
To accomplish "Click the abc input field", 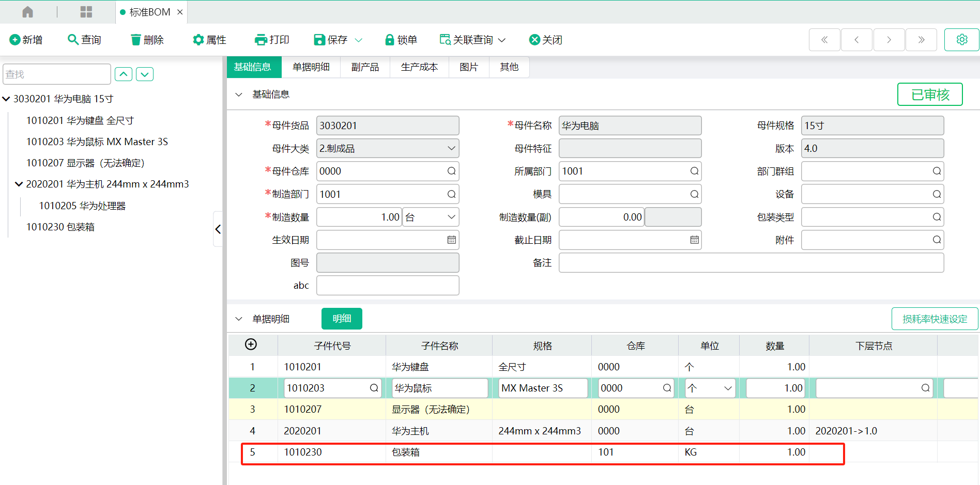I will pos(388,285).
